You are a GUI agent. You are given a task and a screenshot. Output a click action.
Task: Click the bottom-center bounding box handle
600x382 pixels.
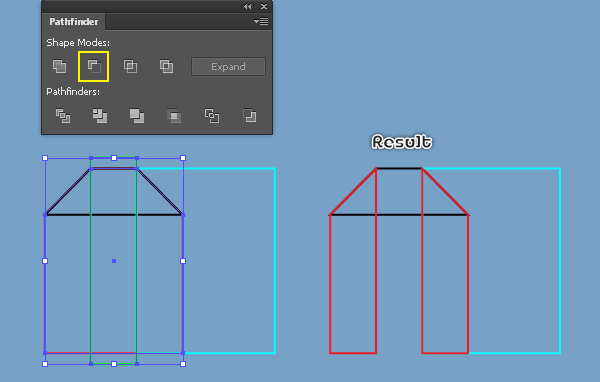pyautogui.click(x=114, y=364)
